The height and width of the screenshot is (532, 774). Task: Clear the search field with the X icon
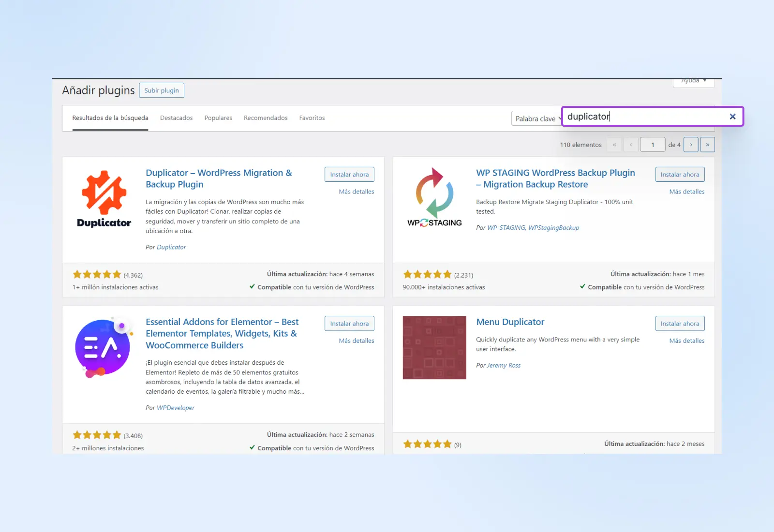point(732,117)
